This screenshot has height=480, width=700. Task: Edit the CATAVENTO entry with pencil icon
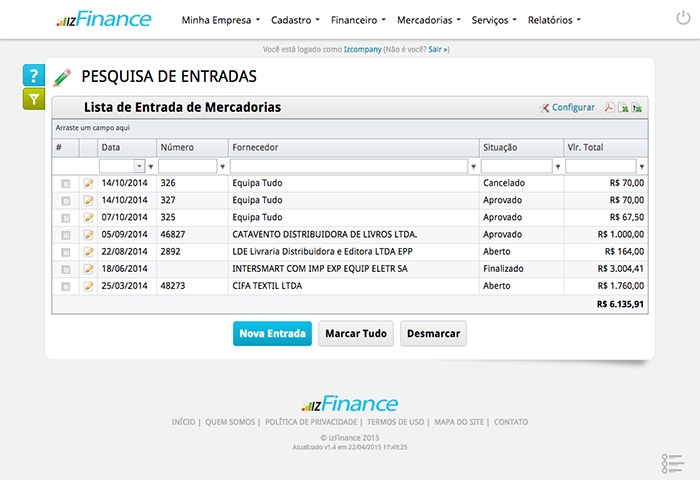point(88,235)
